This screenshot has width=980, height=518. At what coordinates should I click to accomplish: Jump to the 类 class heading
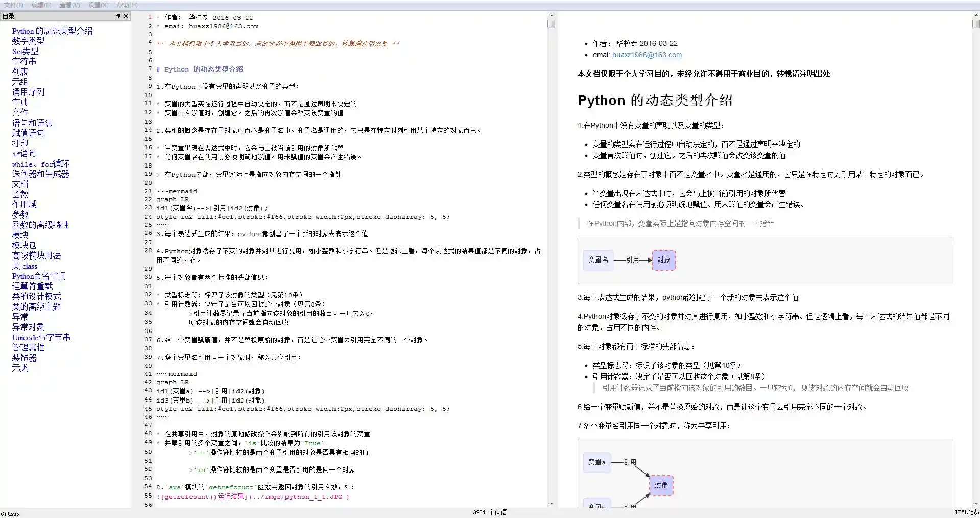pos(24,266)
